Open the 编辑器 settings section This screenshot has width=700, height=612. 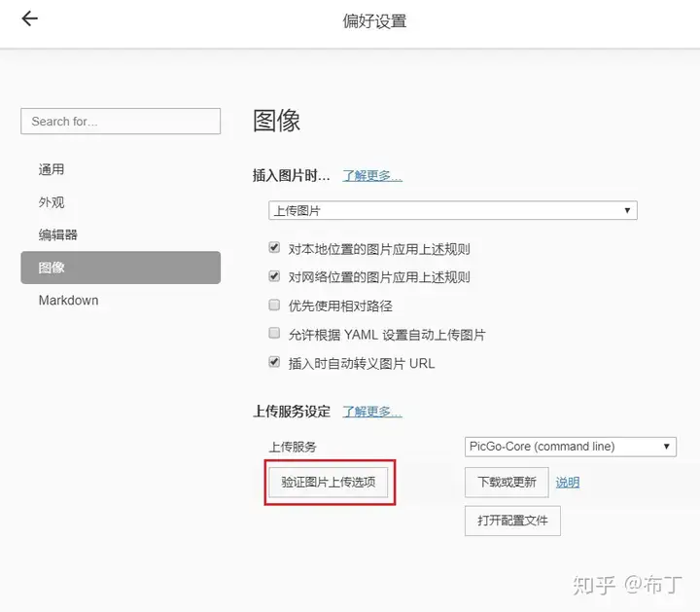tap(58, 234)
